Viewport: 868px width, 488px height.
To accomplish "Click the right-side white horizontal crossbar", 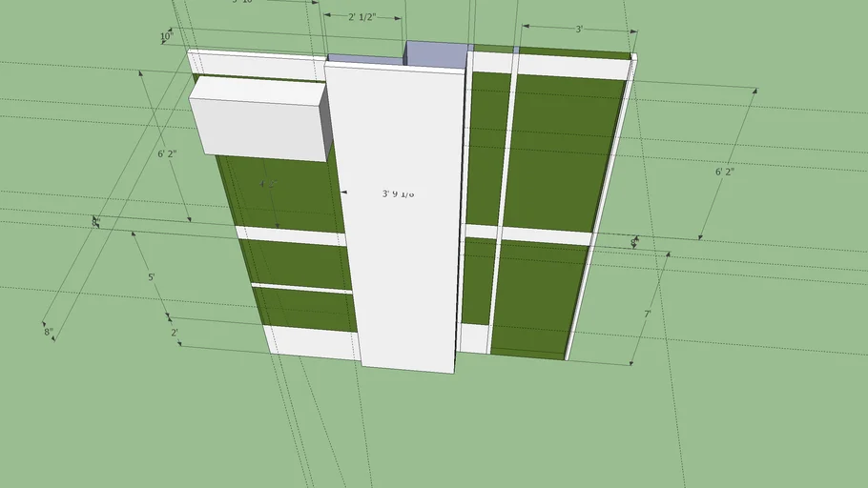I will tap(544, 234).
